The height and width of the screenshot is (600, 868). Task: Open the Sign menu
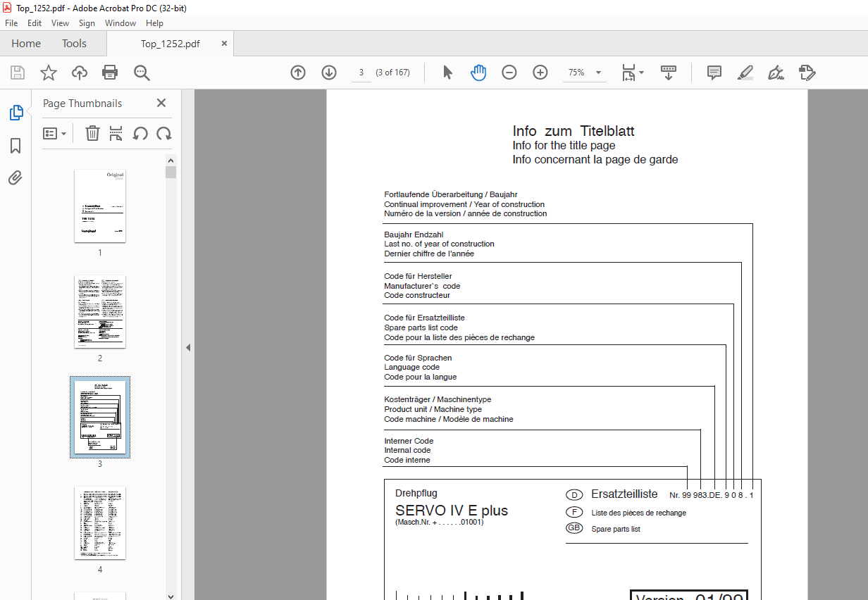coord(87,23)
